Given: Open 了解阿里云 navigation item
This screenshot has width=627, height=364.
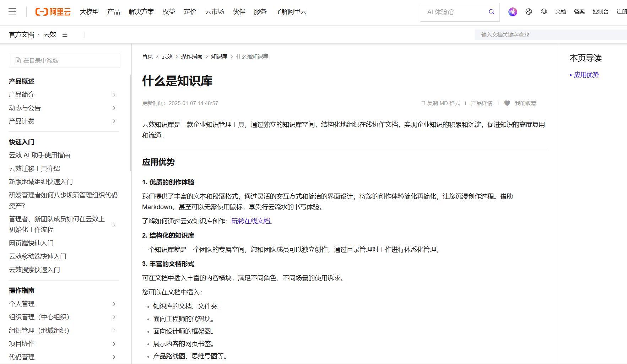Looking at the screenshot, I should point(291,12).
